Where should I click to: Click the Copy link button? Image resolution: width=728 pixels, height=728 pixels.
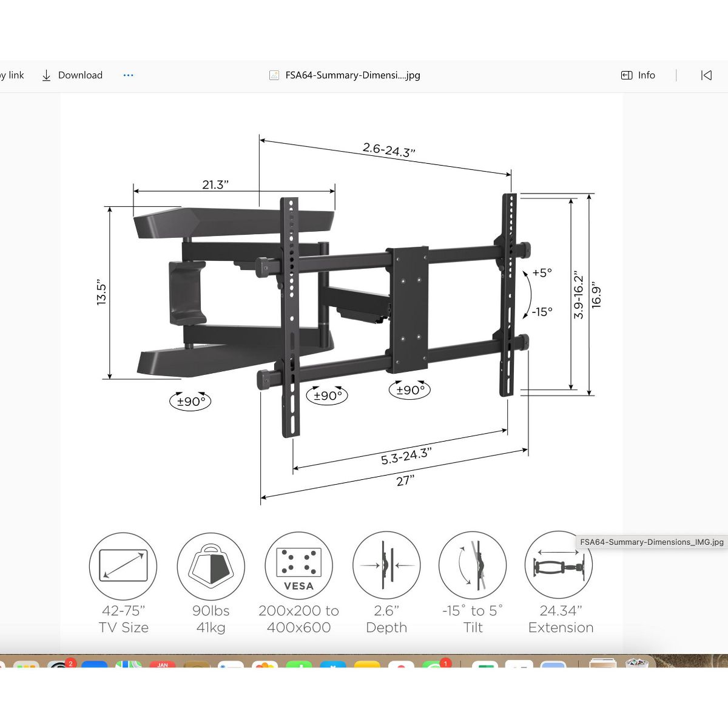(12, 75)
